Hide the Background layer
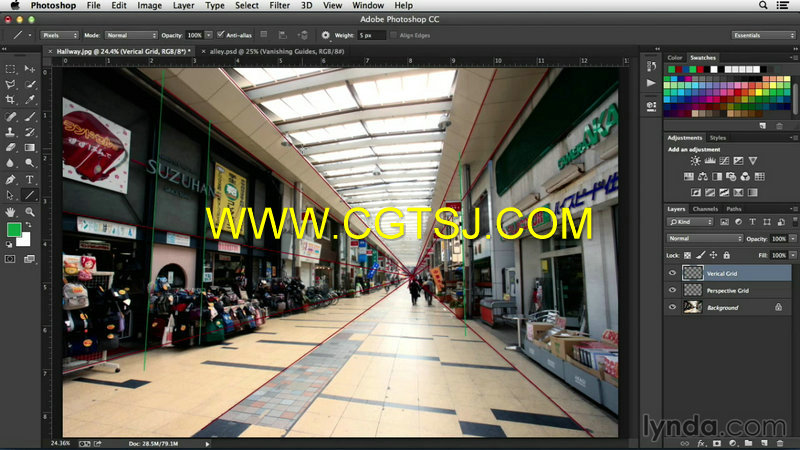The height and width of the screenshot is (450, 800). coord(672,307)
